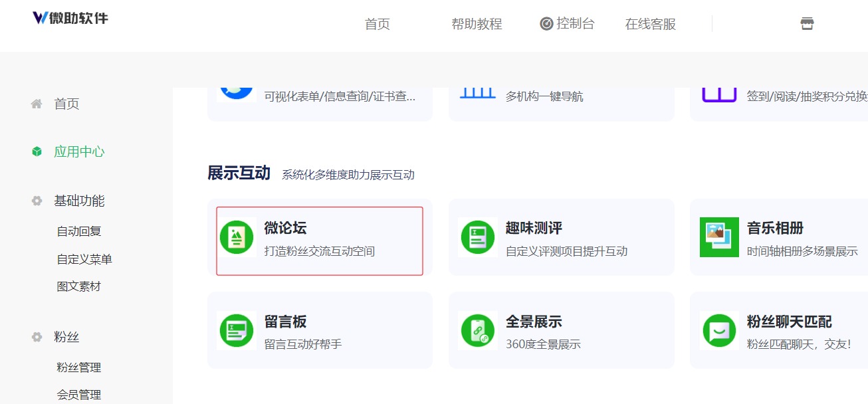Expand 基础功能 sidebar section
This screenshot has height=404, width=868.
click(x=79, y=201)
